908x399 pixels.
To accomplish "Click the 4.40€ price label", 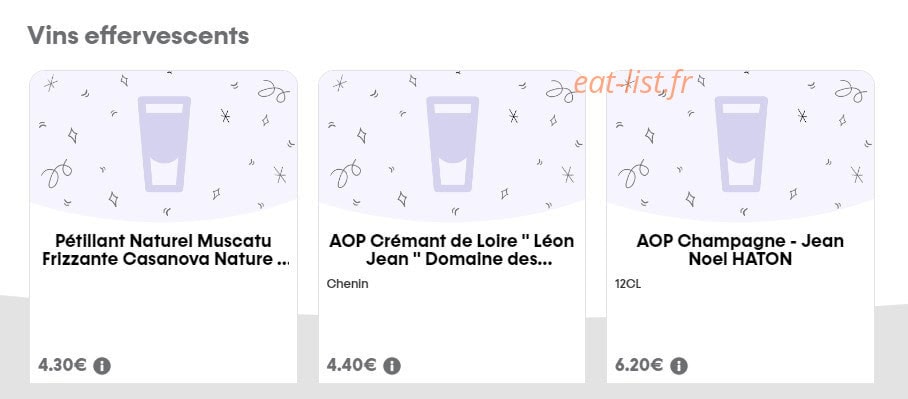I will coord(352,365).
